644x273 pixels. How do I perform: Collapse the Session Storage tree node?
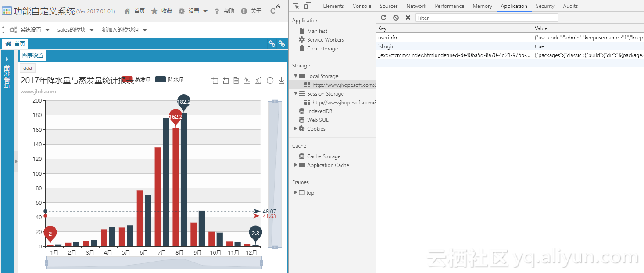tap(296, 94)
